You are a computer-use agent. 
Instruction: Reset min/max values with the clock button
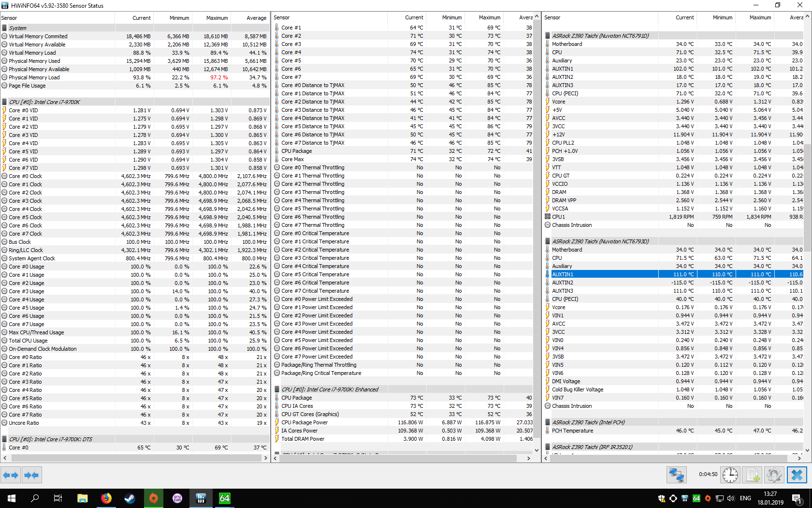point(730,475)
